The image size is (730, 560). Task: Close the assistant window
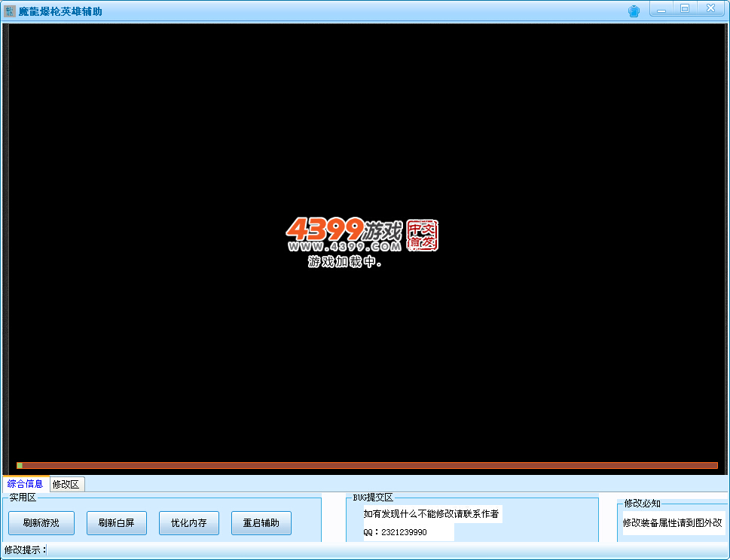[710, 9]
